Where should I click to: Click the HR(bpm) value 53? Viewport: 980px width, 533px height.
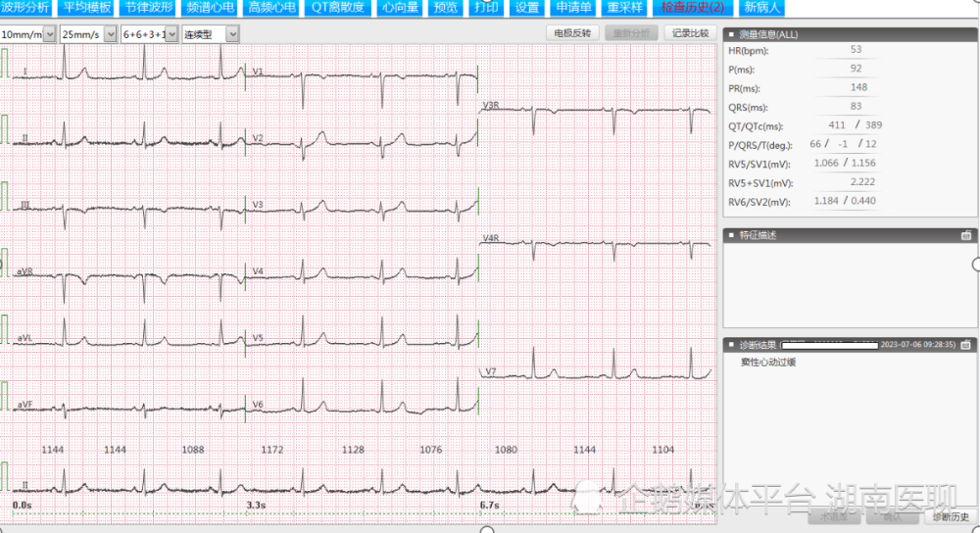[x=856, y=49]
